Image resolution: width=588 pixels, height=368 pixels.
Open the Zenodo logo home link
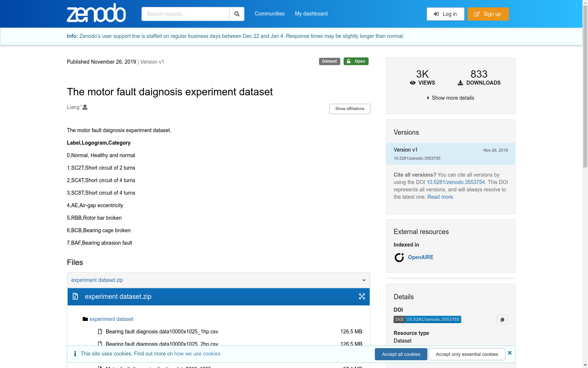point(96,13)
